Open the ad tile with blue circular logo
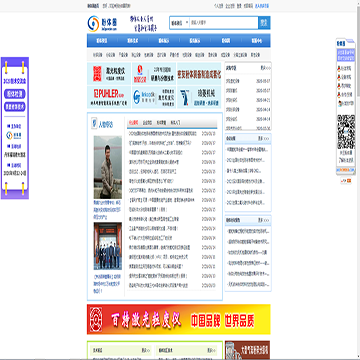Screen dimensions: 360x360 tap(154, 97)
